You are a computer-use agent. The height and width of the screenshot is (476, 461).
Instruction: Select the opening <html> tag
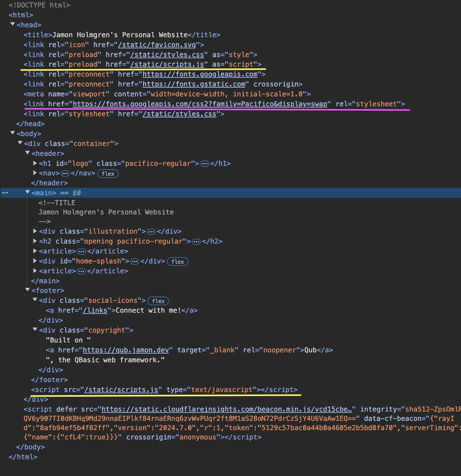(x=21, y=15)
